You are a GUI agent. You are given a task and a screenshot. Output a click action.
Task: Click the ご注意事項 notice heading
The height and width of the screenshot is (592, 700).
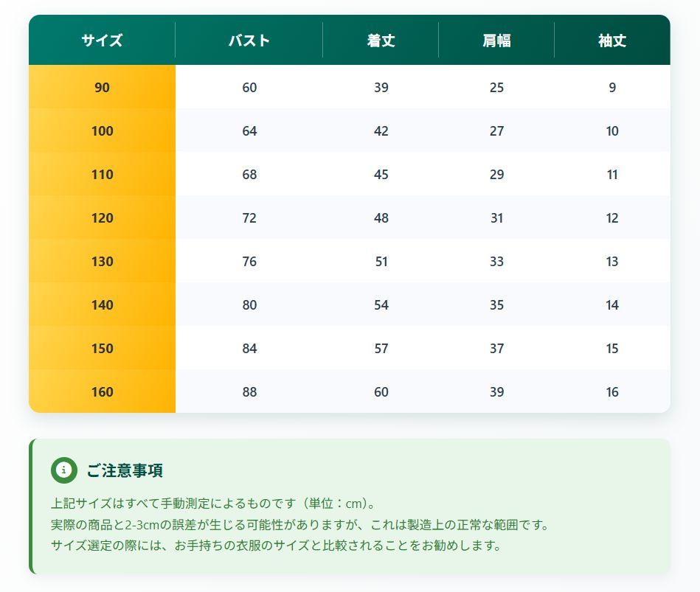125,470
